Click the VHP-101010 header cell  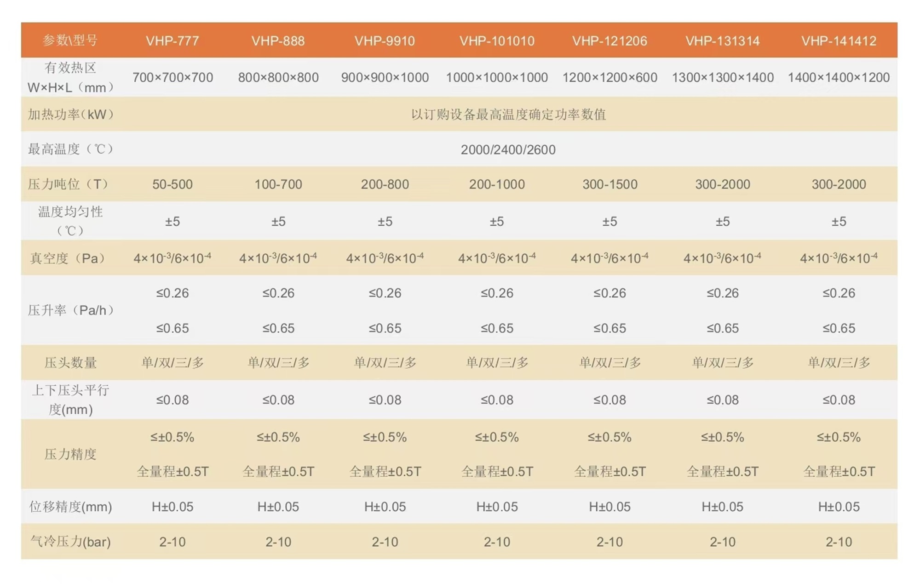pos(497,41)
